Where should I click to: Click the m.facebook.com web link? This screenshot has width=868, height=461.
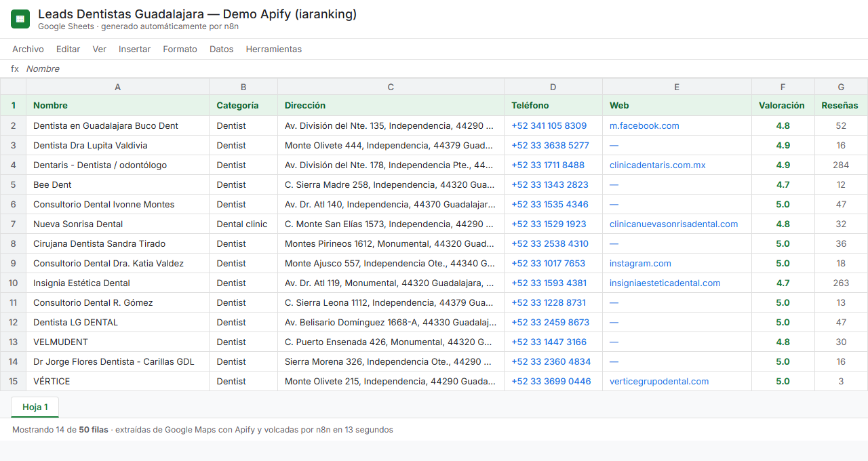(644, 125)
